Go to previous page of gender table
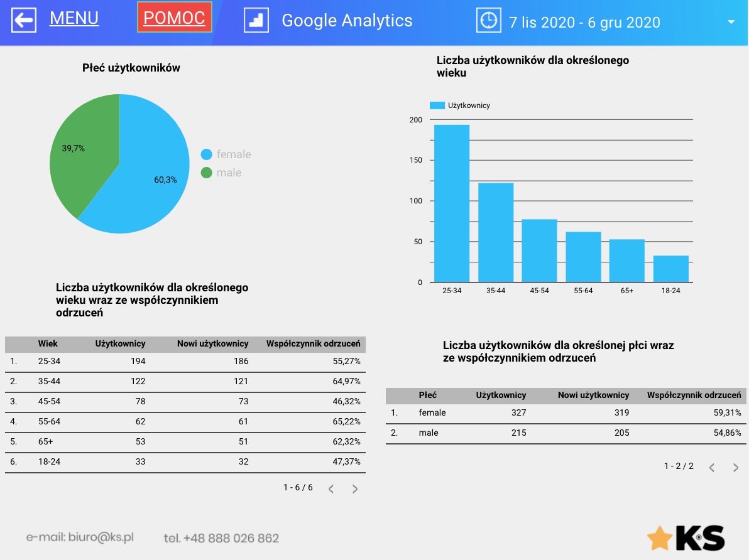The width and height of the screenshot is (749, 560). 712,468
